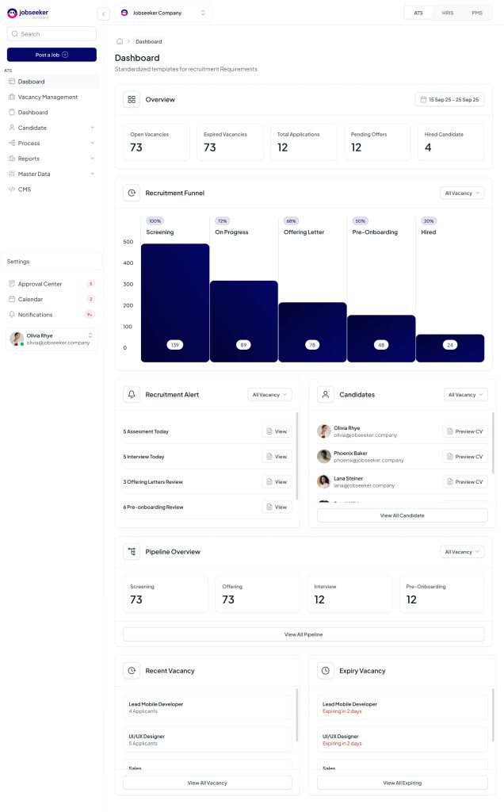Click the sidebar Search field
This screenshot has height=812, width=504.
(x=52, y=33)
